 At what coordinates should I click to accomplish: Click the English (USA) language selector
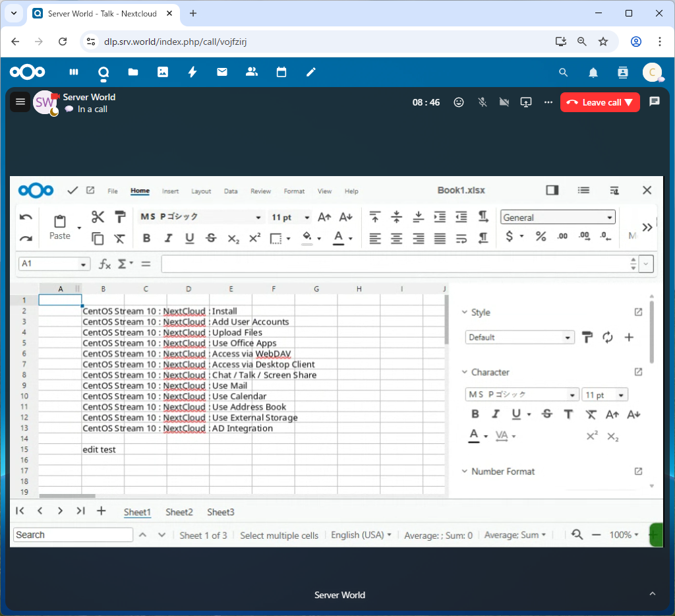pyautogui.click(x=361, y=535)
